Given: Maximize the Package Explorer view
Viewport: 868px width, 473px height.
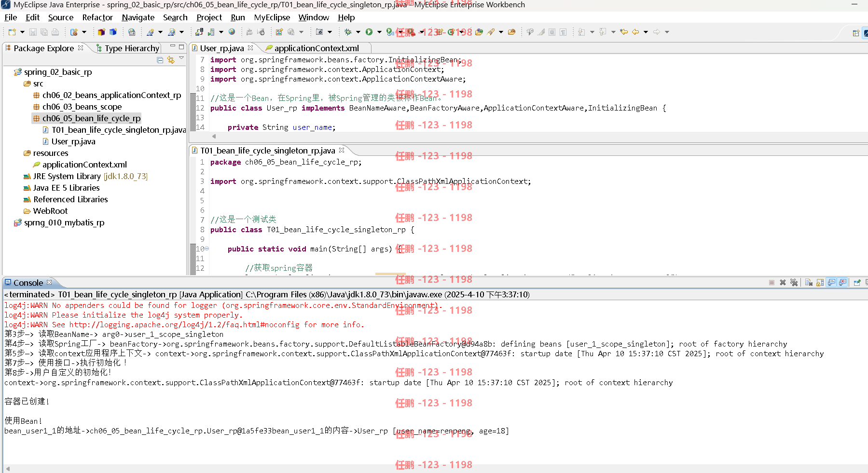Looking at the screenshot, I should (x=181, y=47).
